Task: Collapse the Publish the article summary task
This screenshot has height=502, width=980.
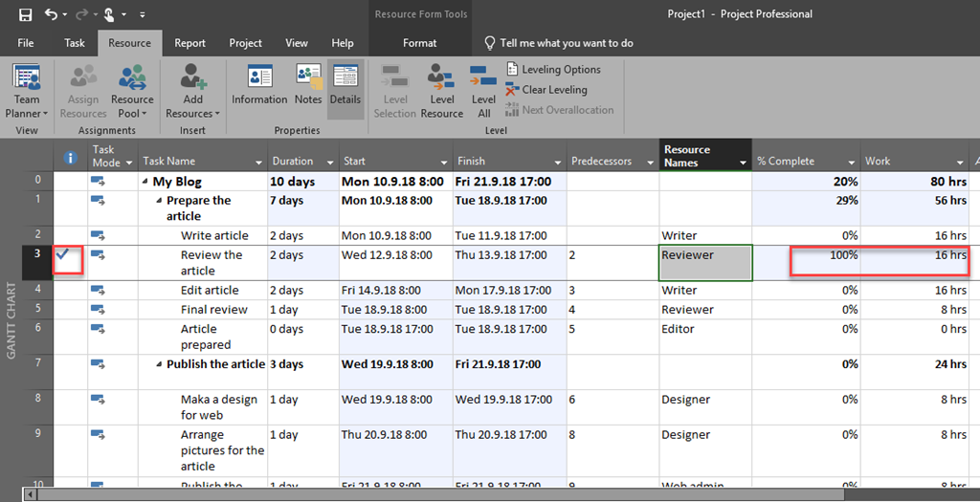Action: pyautogui.click(x=160, y=364)
